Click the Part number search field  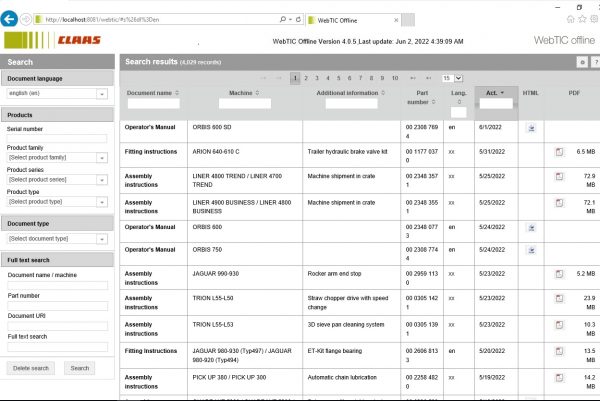click(x=58, y=306)
